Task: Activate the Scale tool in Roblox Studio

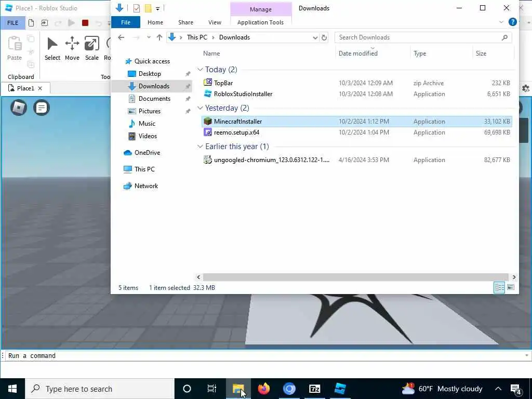Action: (x=91, y=48)
